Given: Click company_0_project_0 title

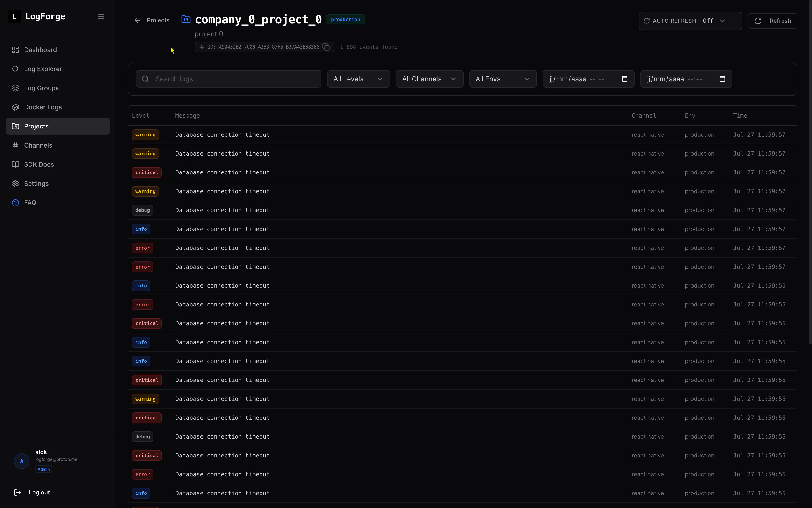Looking at the screenshot, I should [x=258, y=20].
